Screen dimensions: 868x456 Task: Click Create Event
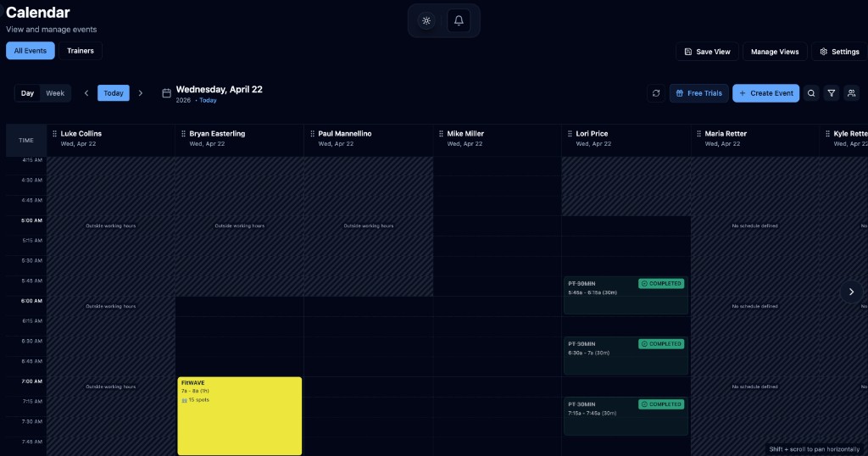pyautogui.click(x=765, y=93)
